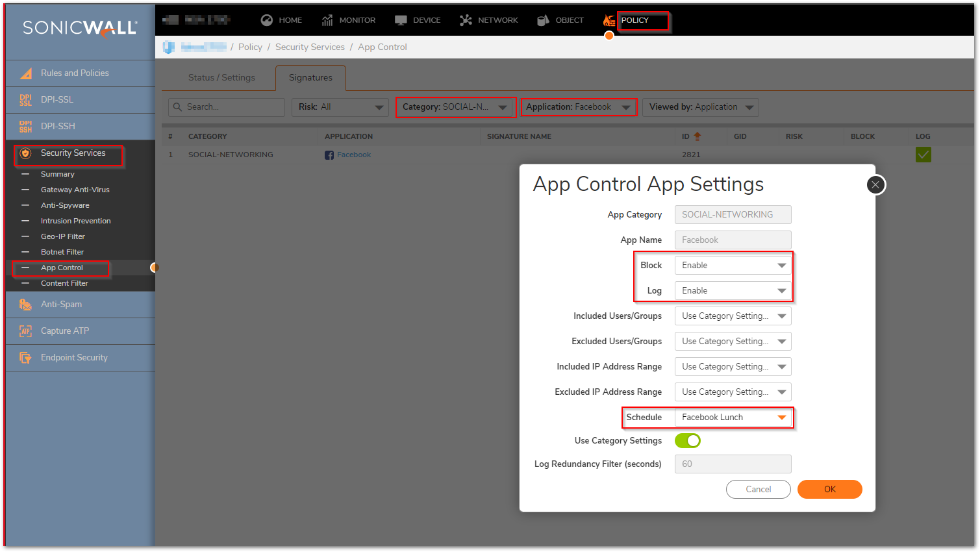Toggle the Use Category Settings switch
The width and height of the screenshot is (980, 552).
(x=688, y=441)
